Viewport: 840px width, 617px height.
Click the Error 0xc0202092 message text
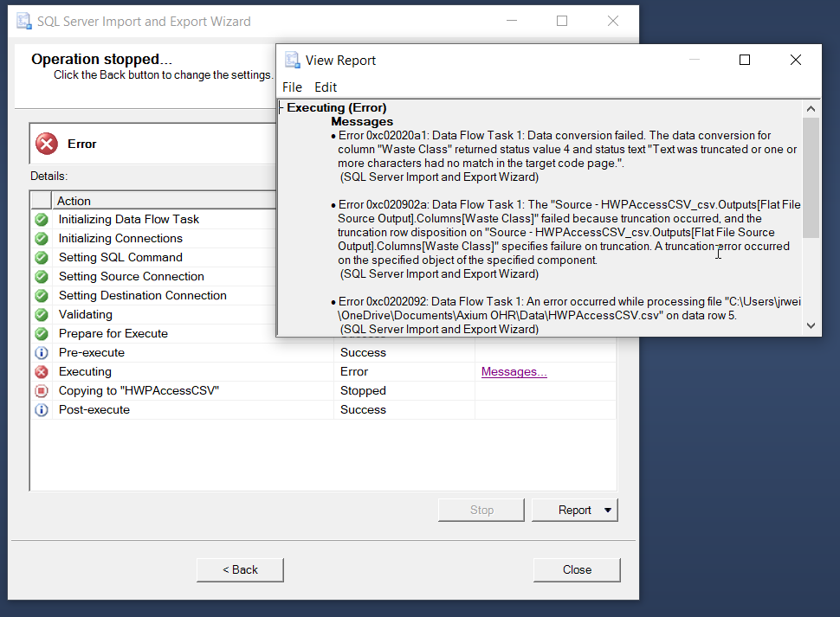(569, 315)
